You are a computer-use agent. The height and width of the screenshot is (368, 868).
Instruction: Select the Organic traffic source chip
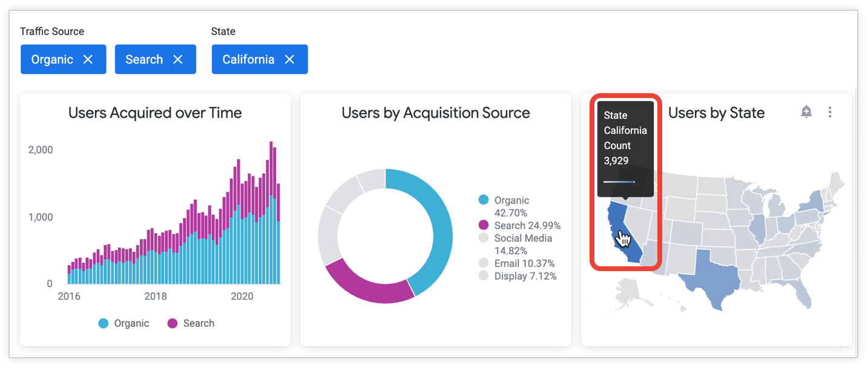coord(52,59)
